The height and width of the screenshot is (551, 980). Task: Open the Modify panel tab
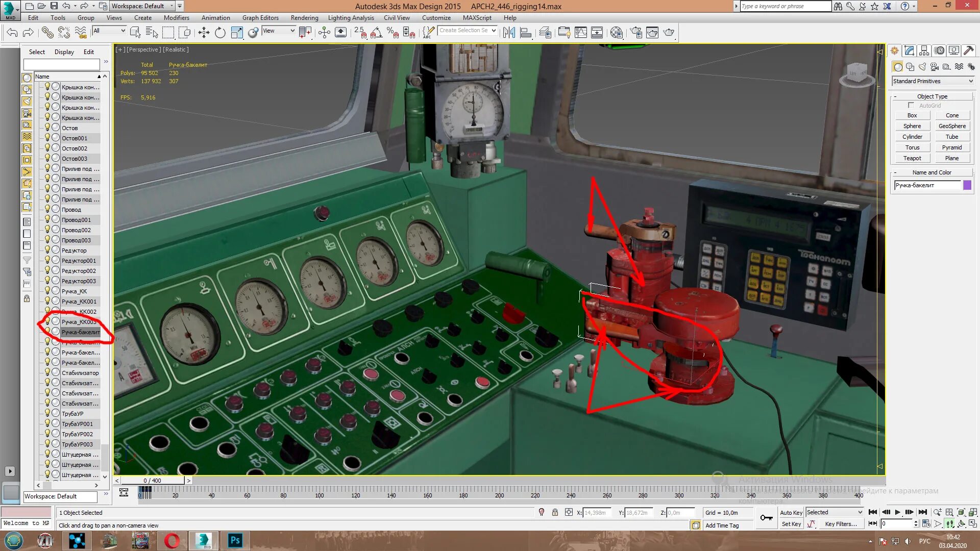coord(910,50)
